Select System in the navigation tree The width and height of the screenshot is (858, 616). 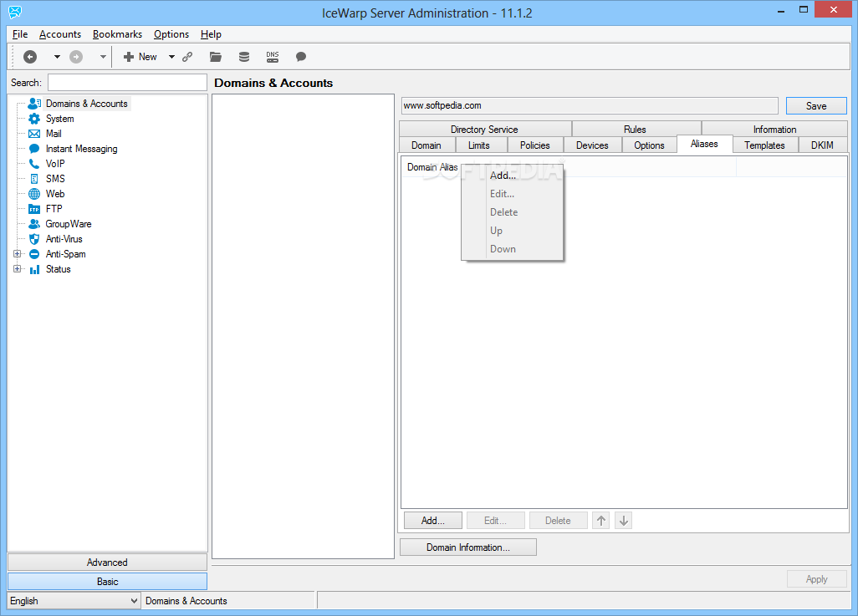[x=59, y=119]
